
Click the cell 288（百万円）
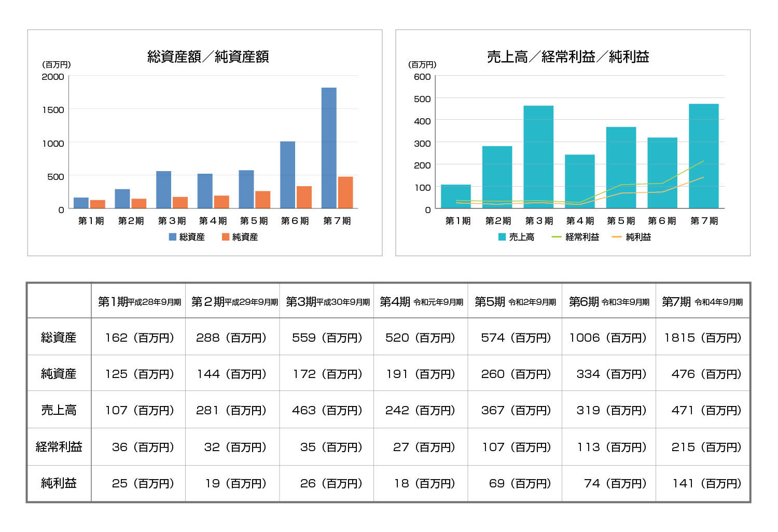coord(231,338)
